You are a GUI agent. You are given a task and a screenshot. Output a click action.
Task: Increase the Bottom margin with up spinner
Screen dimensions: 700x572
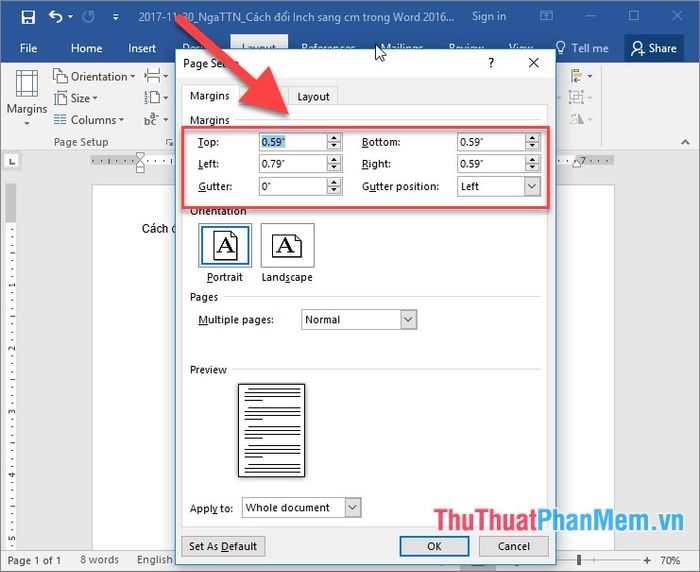pos(532,138)
